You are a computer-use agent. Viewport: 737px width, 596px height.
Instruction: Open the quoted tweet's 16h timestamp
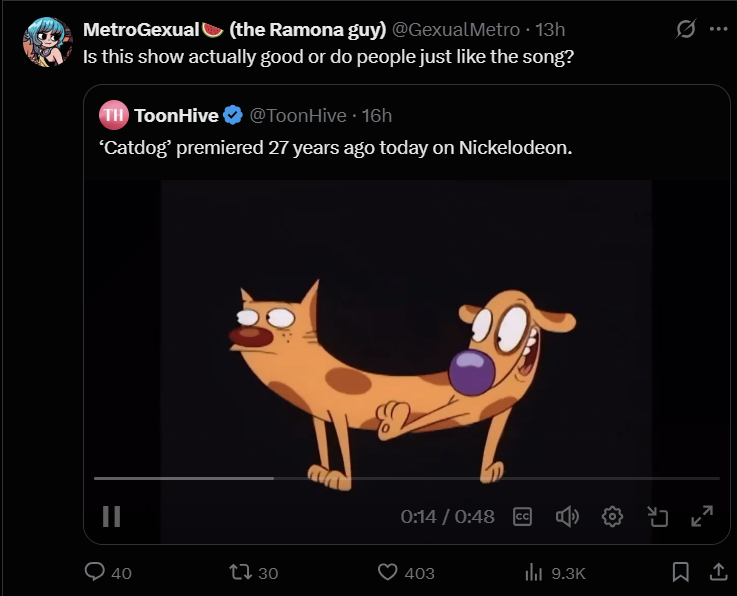point(378,116)
